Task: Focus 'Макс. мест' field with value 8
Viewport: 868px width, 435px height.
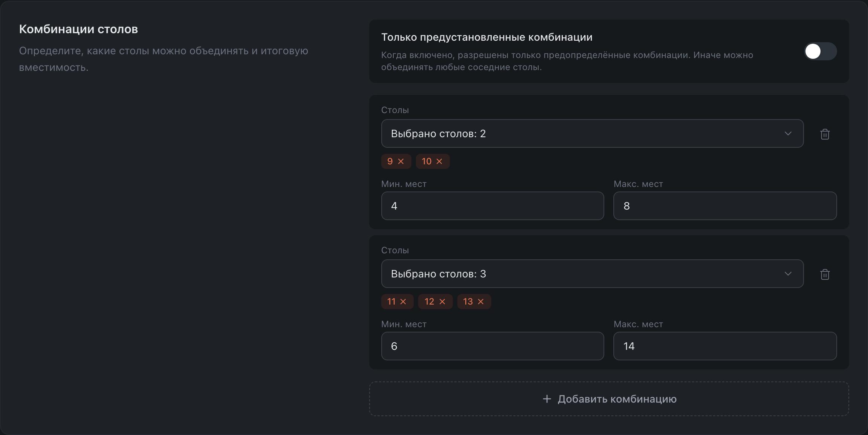Action: click(x=725, y=206)
